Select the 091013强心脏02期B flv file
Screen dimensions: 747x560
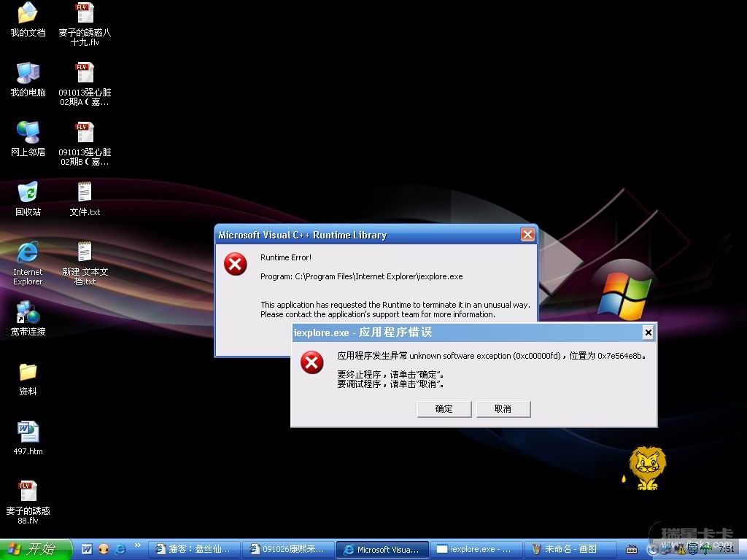[x=85, y=144]
